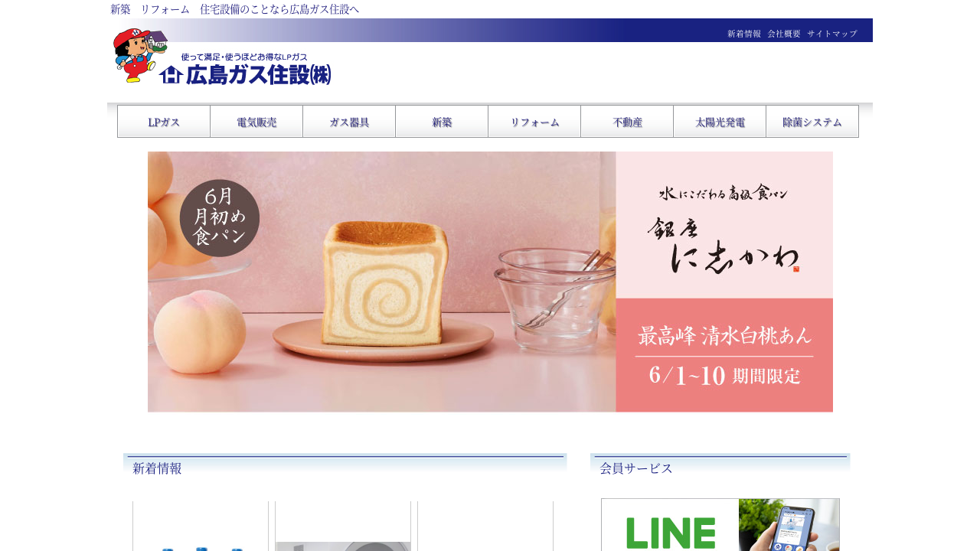Open the LINE member service banner
The image size is (980, 551).
pyautogui.click(x=720, y=525)
